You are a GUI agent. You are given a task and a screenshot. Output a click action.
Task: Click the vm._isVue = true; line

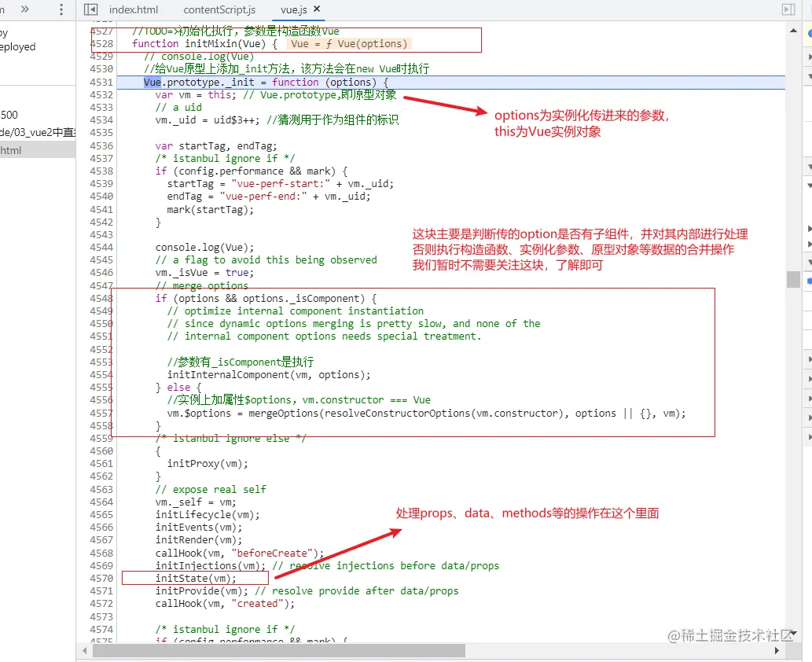tap(204, 273)
